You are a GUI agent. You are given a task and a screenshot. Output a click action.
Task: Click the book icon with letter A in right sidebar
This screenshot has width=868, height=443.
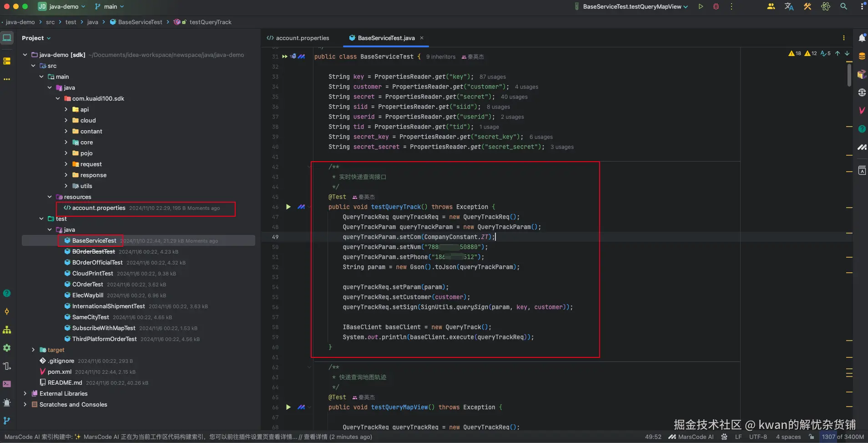862,171
